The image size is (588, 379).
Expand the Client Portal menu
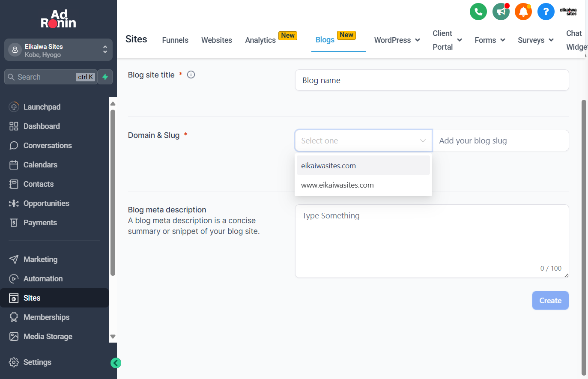point(447,40)
